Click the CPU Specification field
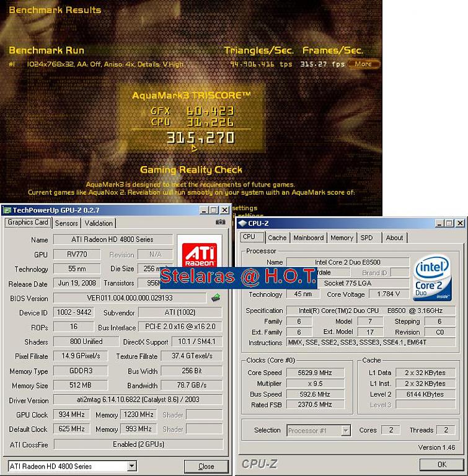The image size is (468, 476). click(x=371, y=311)
